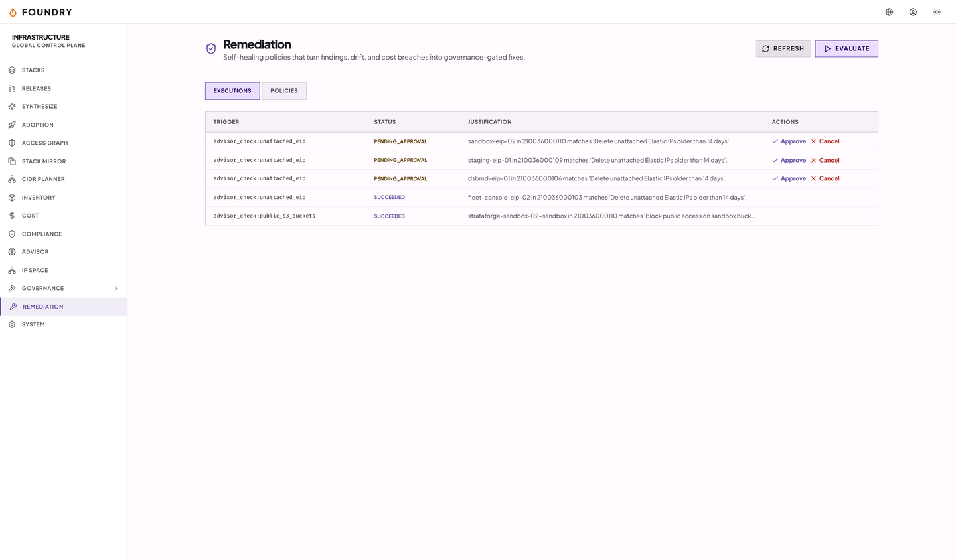Viewport: 956px width, 560px height.
Task: Click the Refresh button
Action: 783,48
